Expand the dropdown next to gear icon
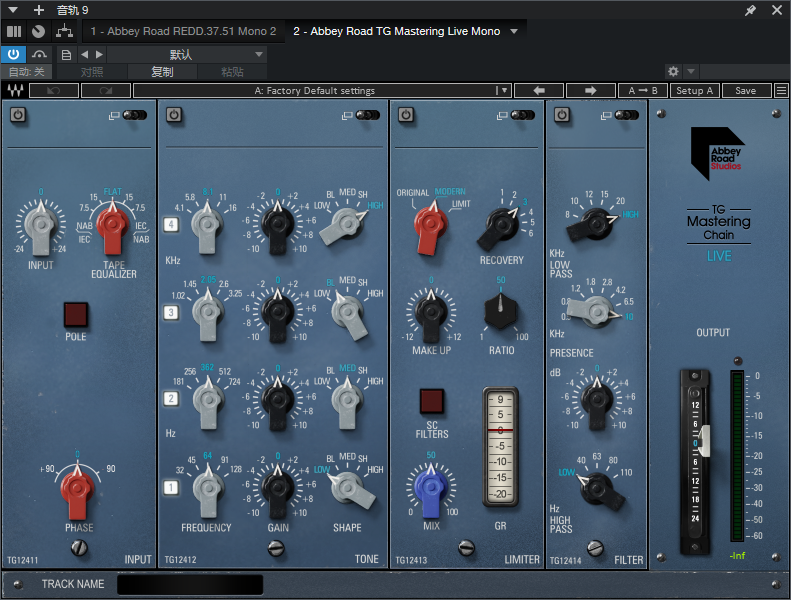 [x=691, y=71]
